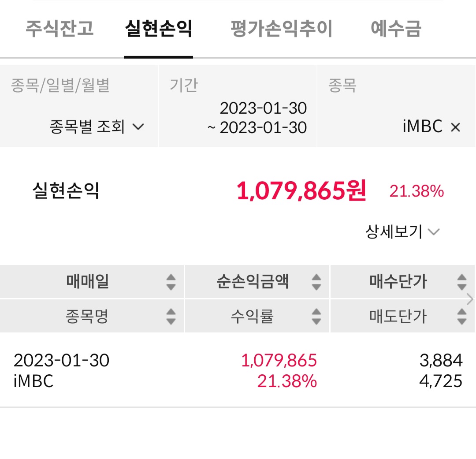Tap the 순손익금액 column header
Viewport: 476px width, 459px height.
click(253, 281)
